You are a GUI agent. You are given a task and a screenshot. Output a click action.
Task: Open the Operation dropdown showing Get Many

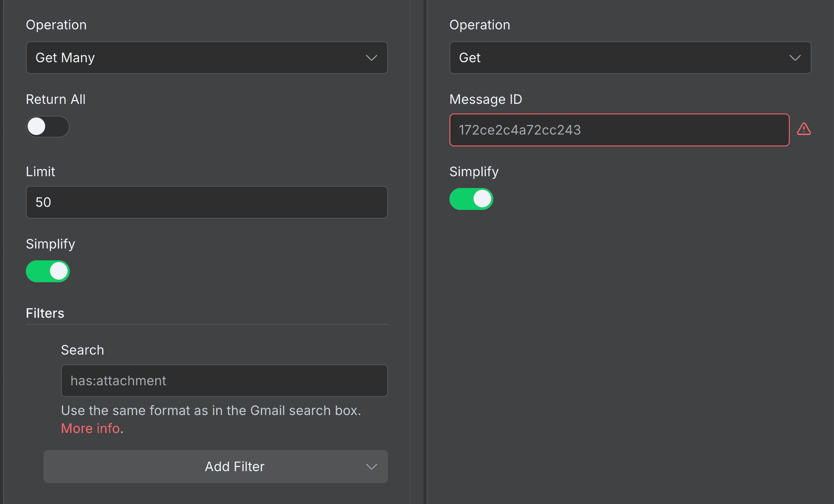point(207,57)
